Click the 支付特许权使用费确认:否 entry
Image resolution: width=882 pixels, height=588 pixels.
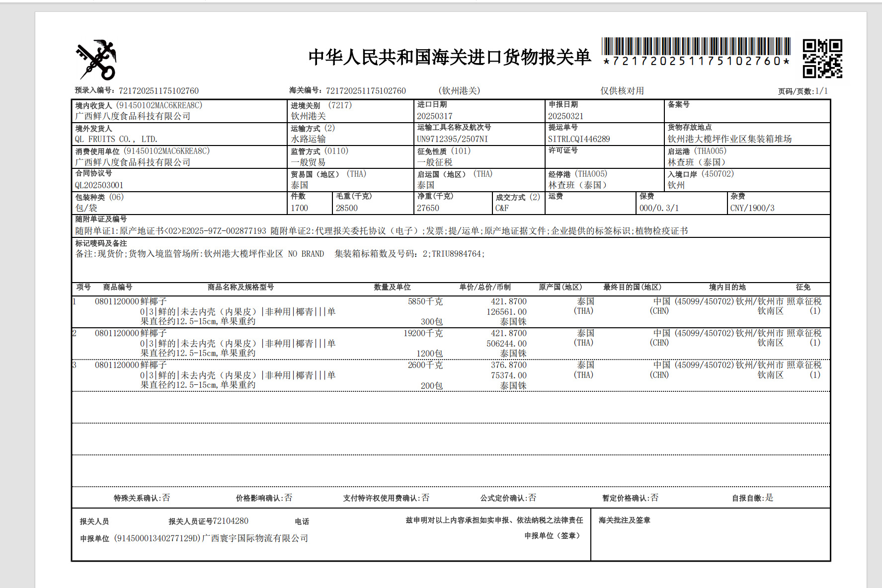(x=386, y=498)
